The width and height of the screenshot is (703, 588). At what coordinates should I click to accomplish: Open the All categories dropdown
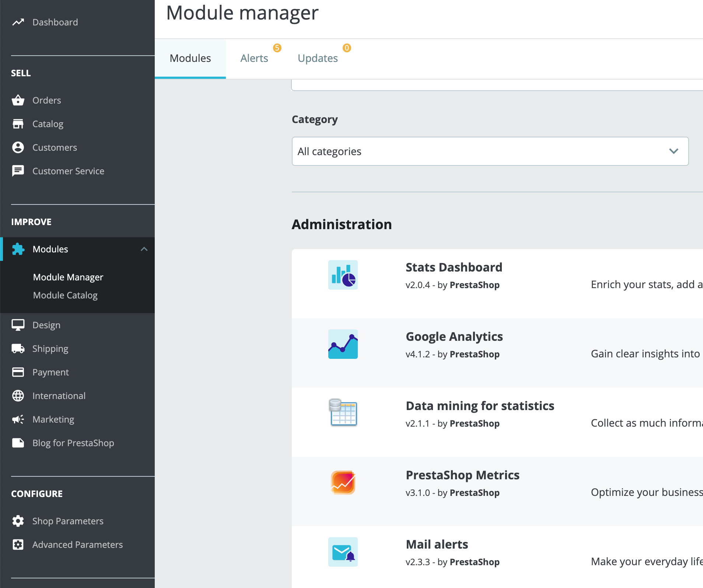[x=490, y=151]
